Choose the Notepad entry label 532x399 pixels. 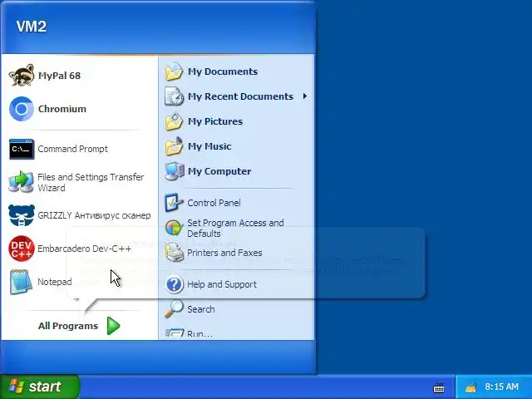(55, 282)
